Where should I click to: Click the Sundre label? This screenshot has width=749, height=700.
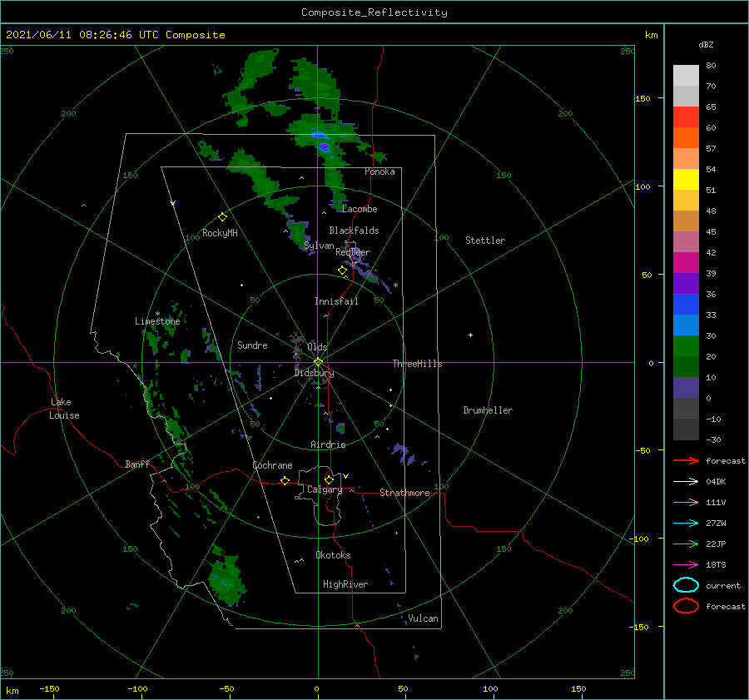click(252, 345)
